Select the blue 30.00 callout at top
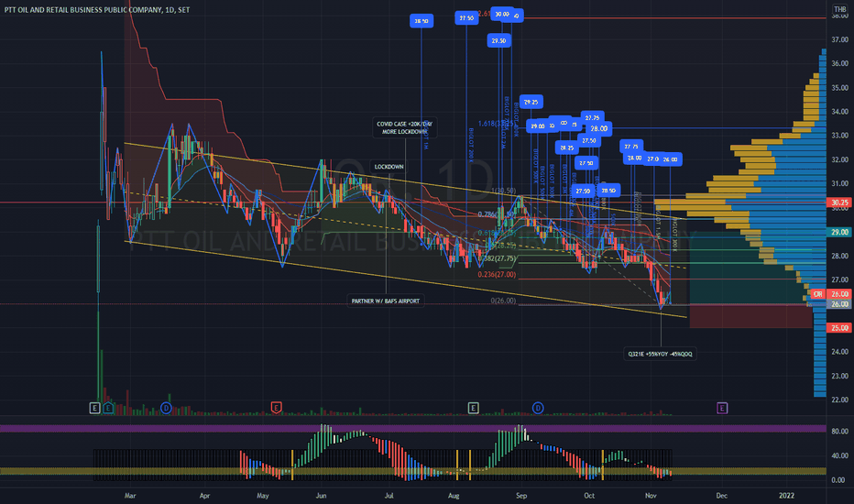854x504 pixels. tap(502, 14)
